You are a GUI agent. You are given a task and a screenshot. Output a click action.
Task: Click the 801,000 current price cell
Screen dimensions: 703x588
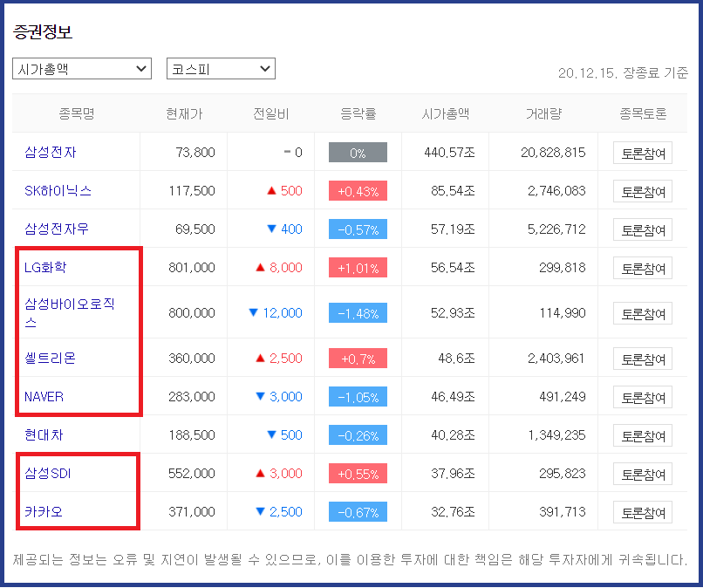click(x=192, y=267)
